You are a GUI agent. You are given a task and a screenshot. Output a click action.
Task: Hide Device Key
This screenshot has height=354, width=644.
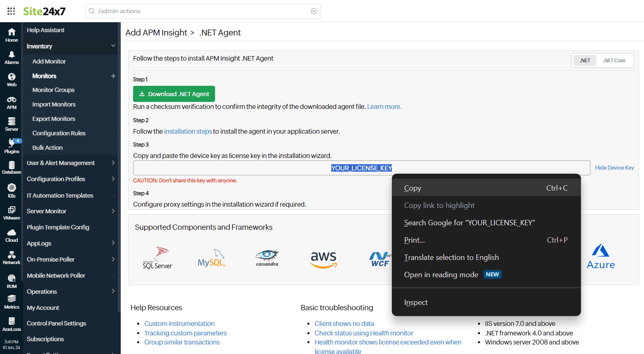coord(614,168)
